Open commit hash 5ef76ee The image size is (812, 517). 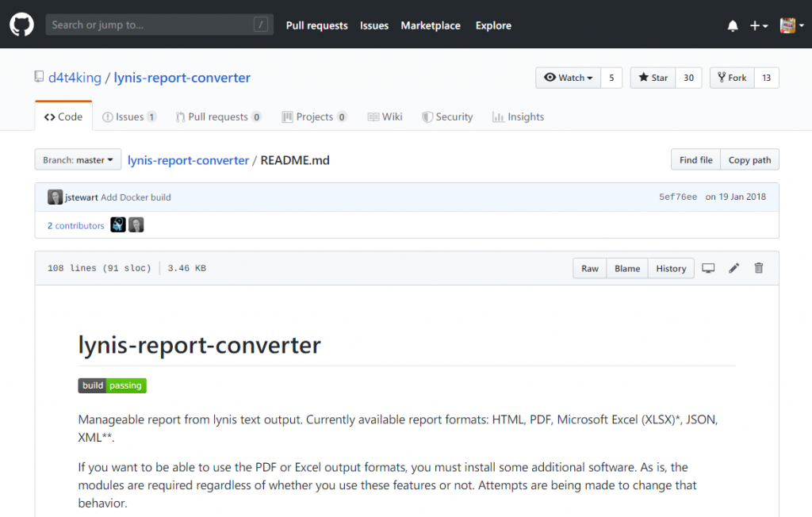pyautogui.click(x=678, y=197)
